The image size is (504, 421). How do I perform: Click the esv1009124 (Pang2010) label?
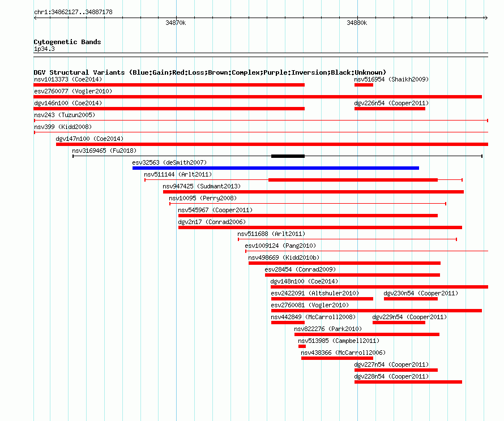point(280,246)
